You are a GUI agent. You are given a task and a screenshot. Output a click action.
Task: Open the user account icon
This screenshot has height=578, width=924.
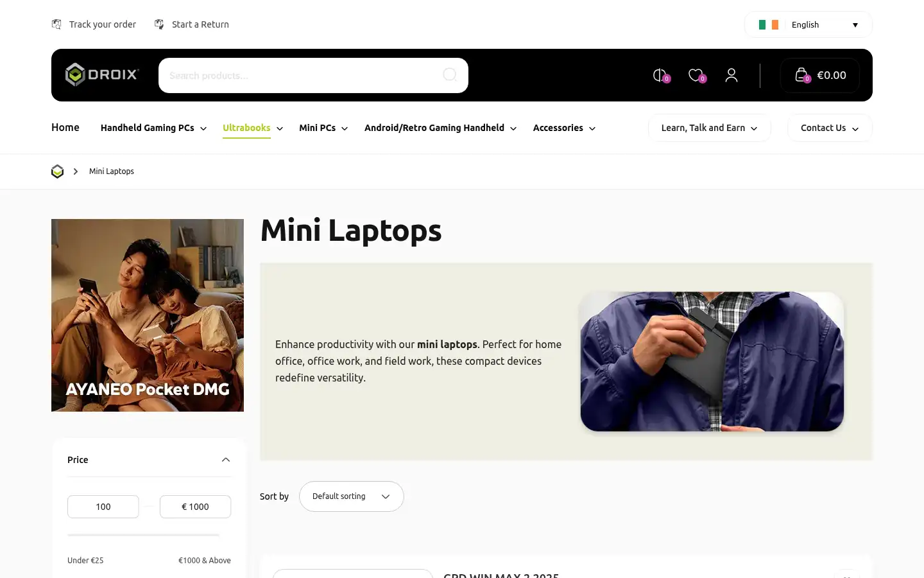pos(732,75)
